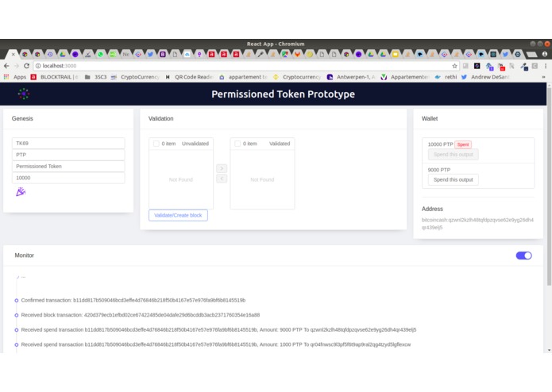This screenshot has height=392, width=552.
Task: Click the party popper genesis icon
Action: coord(21,191)
